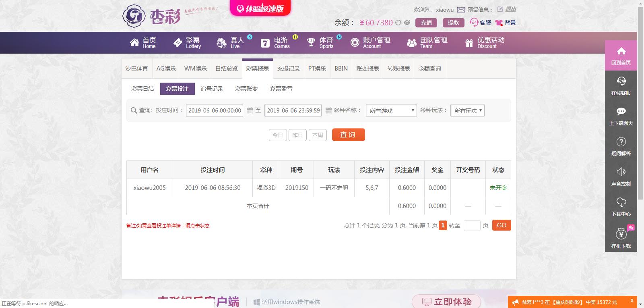
Task: Open the end-date calendar icon
Action: pyautogui.click(x=328, y=110)
